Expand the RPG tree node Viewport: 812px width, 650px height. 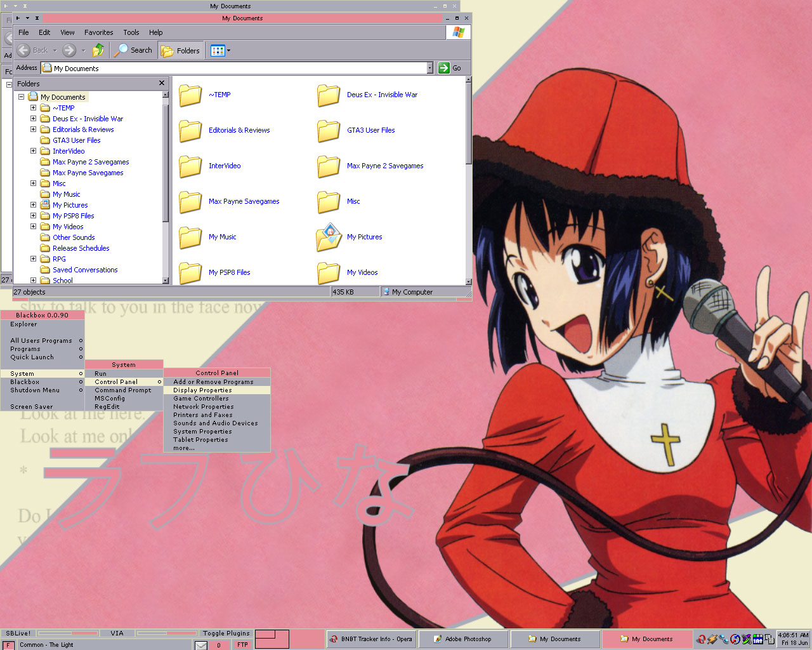tap(33, 259)
